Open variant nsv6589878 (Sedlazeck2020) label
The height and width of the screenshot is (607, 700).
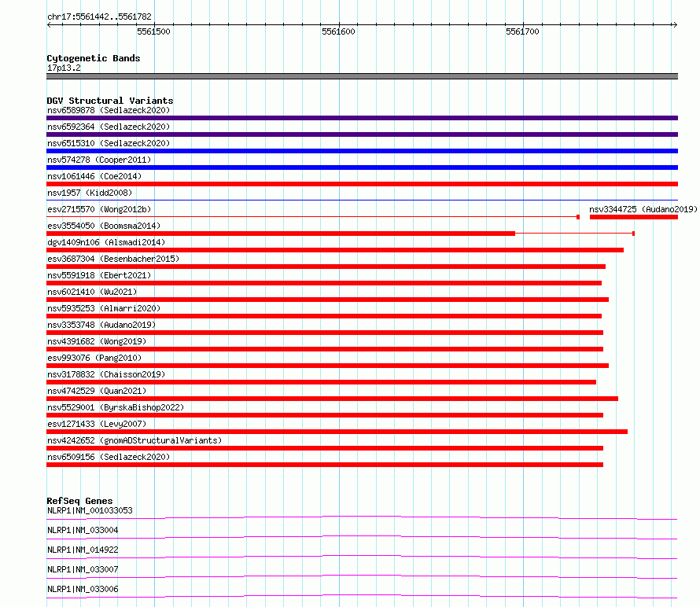coord(109,110)
